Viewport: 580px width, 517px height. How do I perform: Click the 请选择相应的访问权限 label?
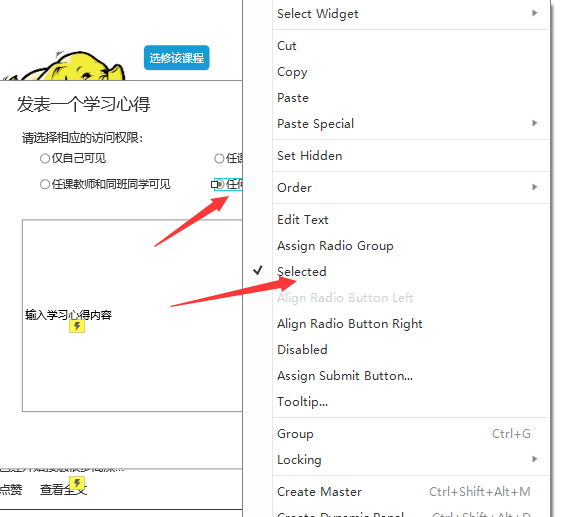tap(82, 138)
